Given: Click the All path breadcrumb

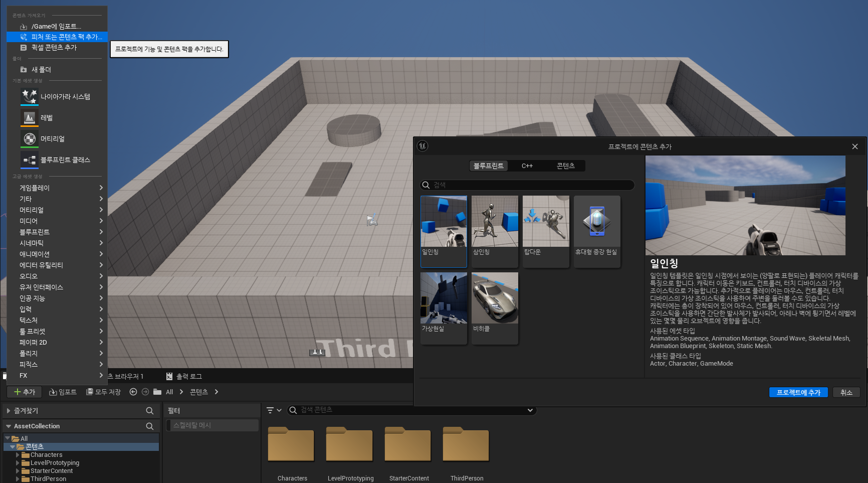Looking at the screenshot, I should point(169,392).
